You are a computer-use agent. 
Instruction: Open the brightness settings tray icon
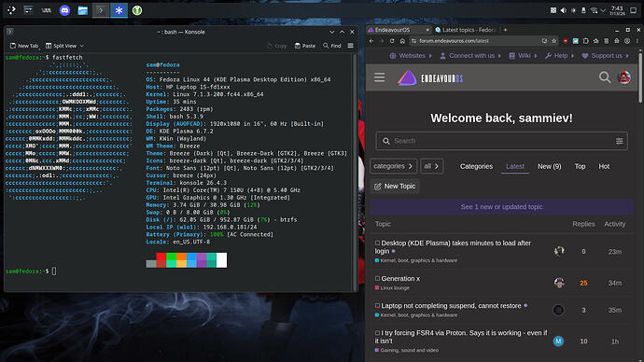point(573,10)
